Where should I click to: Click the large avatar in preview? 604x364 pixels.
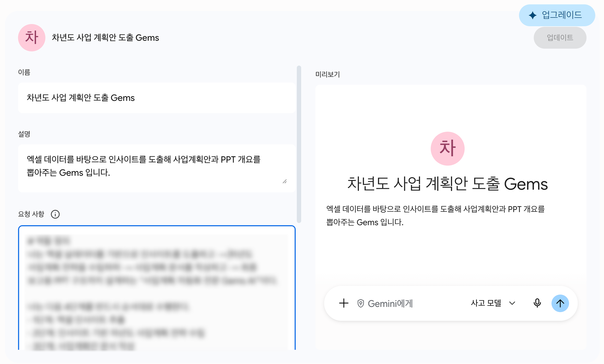pyautogui.click(x=447, y=149)
